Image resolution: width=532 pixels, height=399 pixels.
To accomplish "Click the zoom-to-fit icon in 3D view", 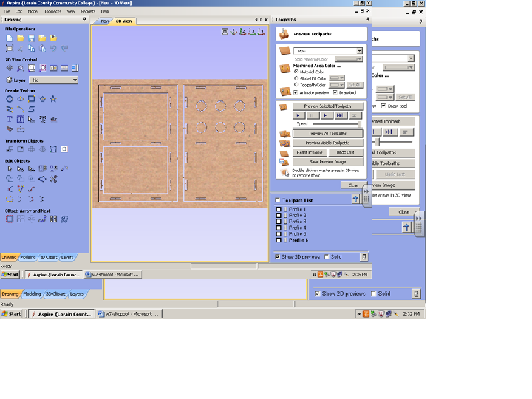I will [225, 32].
